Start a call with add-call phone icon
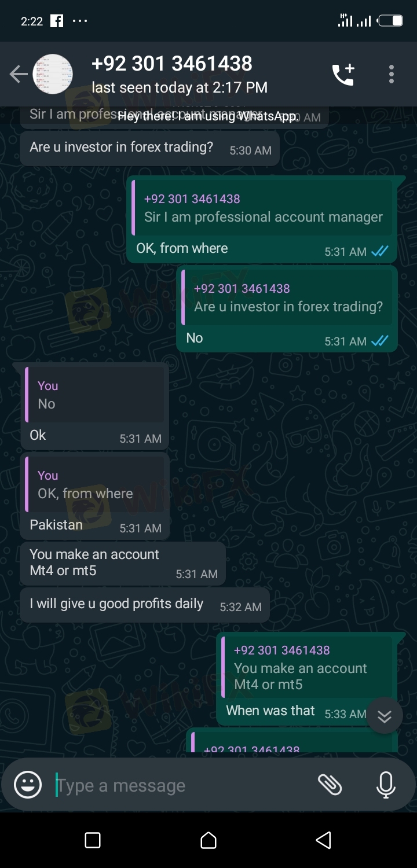 point(343,75)
